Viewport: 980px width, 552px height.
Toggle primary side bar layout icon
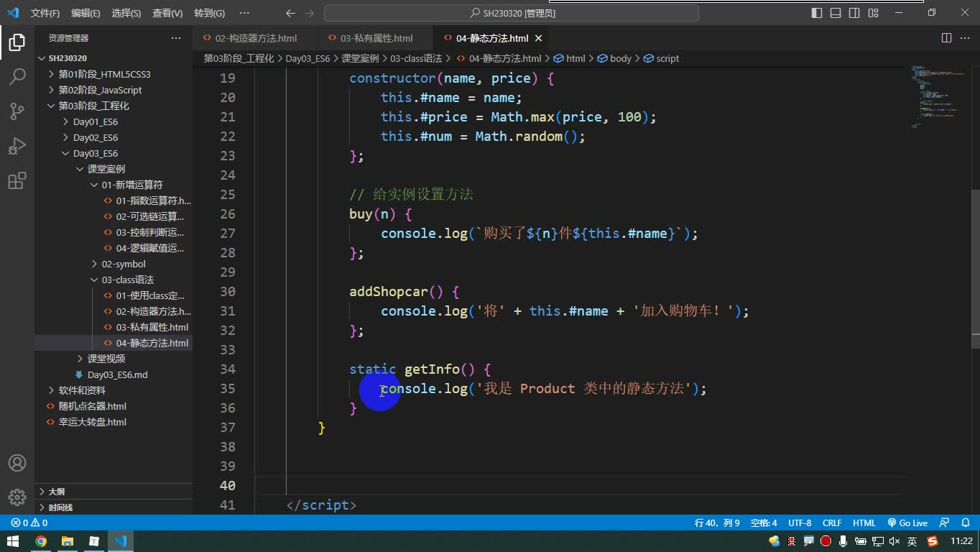pyautogui.click(x=817, y=13)
